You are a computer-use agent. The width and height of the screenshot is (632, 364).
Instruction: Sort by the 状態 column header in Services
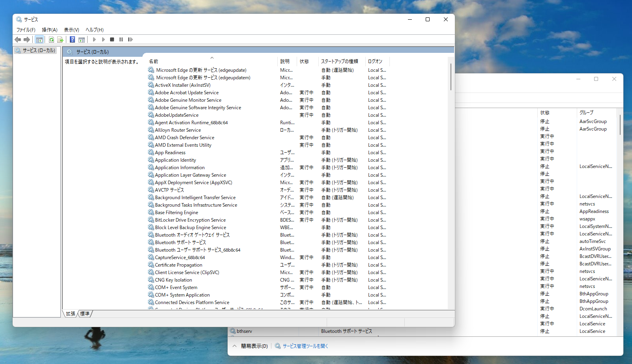[x=307, y=62]
